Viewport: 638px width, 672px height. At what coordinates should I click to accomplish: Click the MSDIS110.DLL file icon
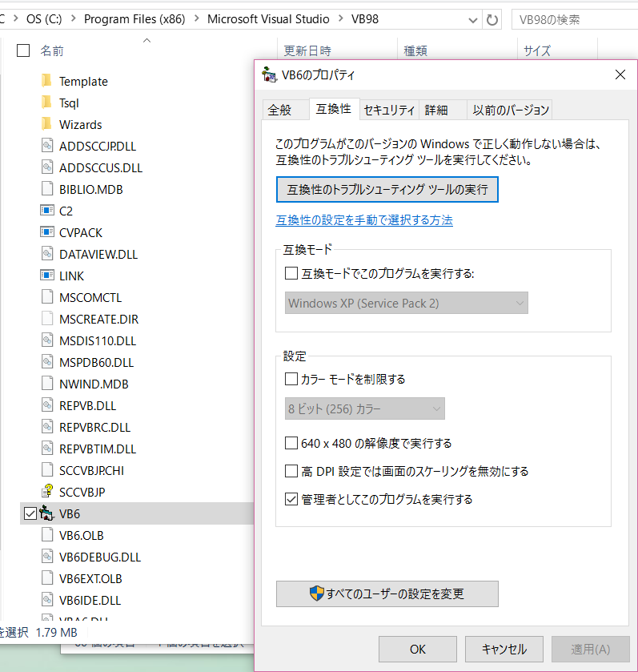click(x=47, y=340)
